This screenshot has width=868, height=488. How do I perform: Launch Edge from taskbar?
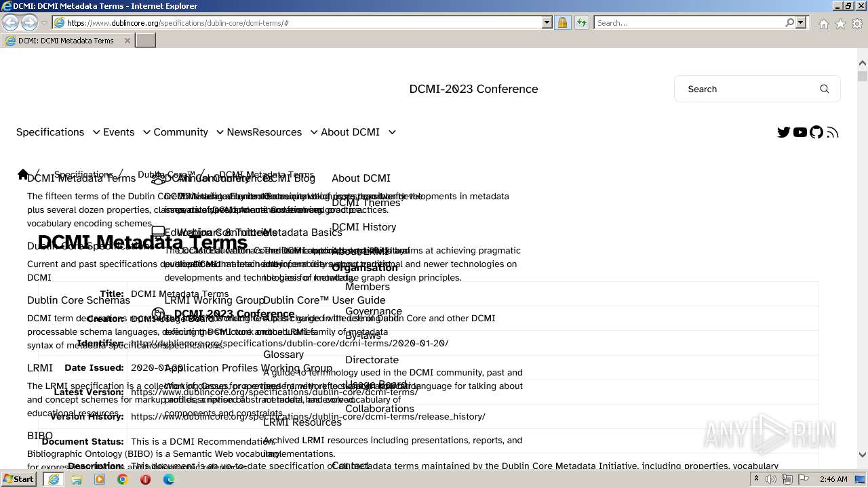169,479
